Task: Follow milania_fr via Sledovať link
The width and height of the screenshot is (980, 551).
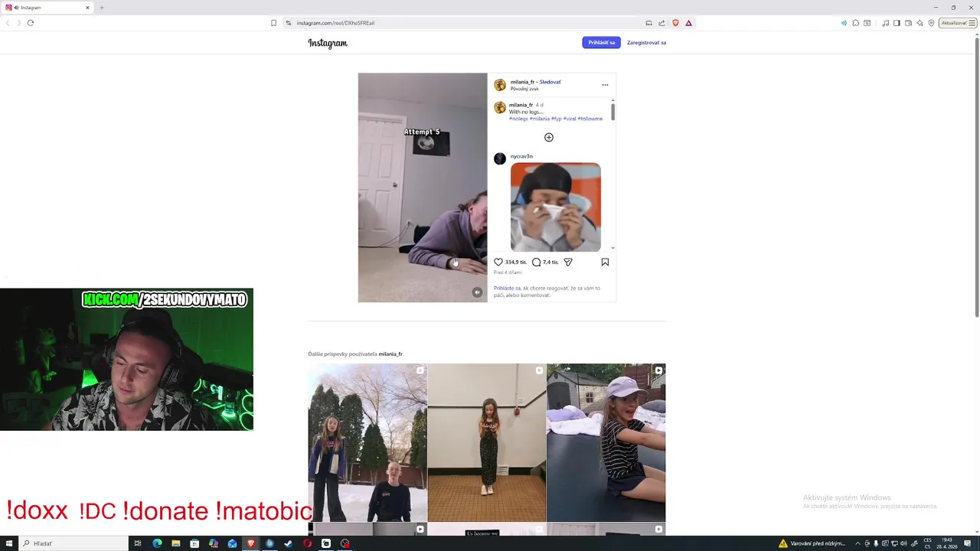Action: [x=550, y=82]
